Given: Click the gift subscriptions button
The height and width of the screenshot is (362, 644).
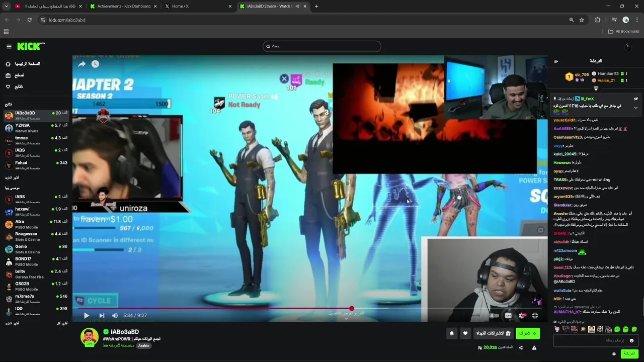Looking at the screenshot, I should click(x=493, y=333).
